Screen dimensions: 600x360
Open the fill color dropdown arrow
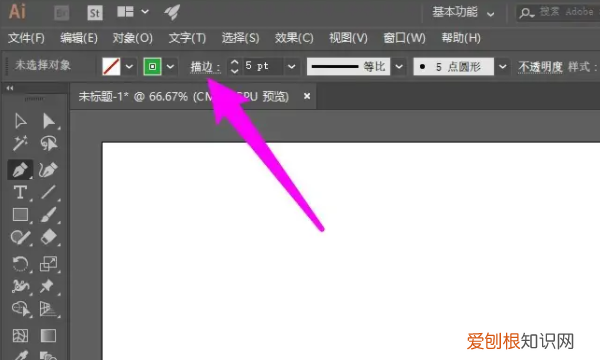[129, 67]
